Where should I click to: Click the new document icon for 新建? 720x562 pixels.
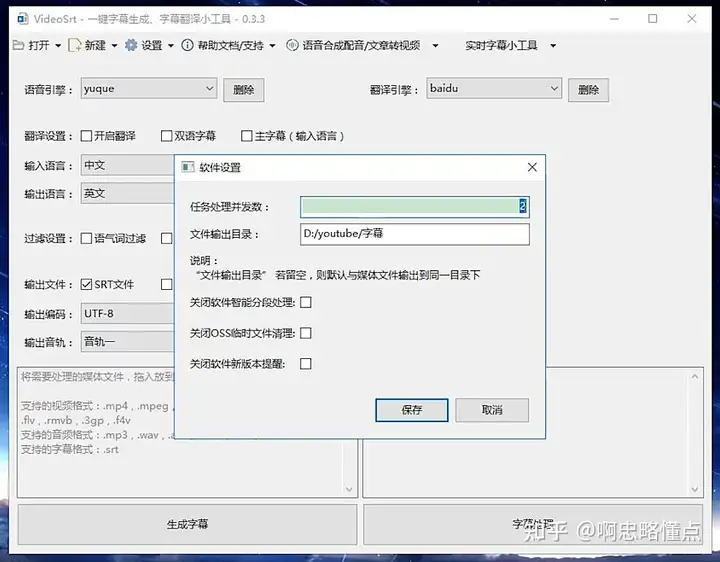(x=74, y=45)
